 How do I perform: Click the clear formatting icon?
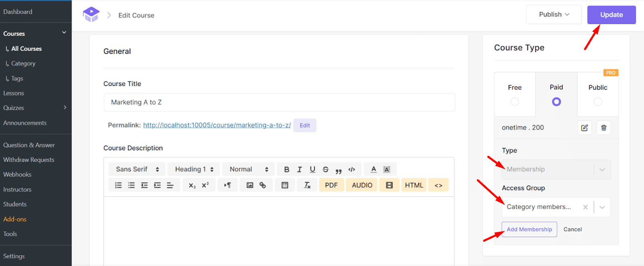coord(307,185)
